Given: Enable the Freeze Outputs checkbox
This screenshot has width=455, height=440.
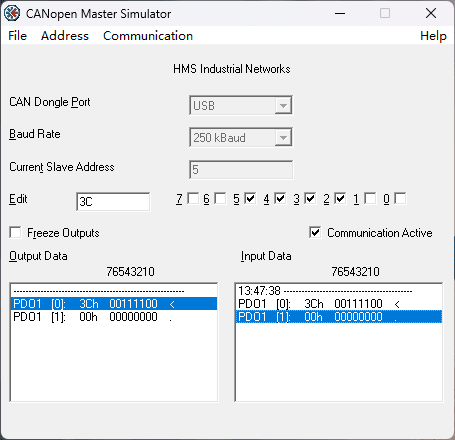Looking at the screenshot, I should [x=15, y=232].
